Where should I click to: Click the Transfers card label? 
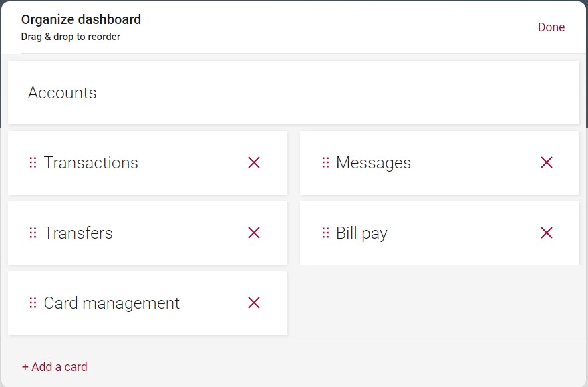78,233
